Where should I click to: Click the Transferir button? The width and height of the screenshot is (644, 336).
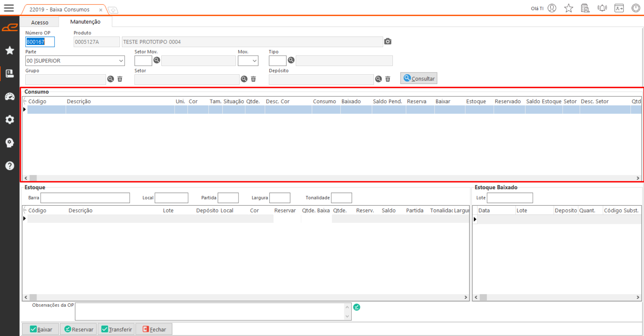click(x=116, y=329)
